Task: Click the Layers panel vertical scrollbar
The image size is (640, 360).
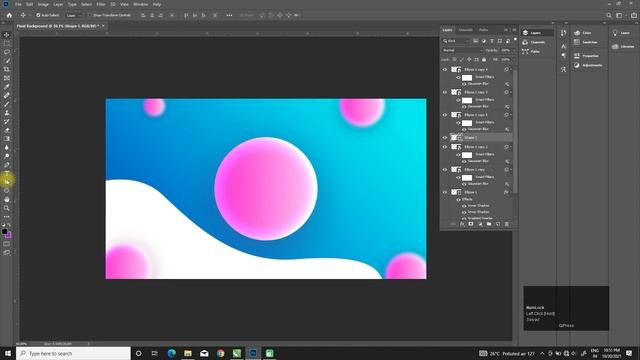Action: 515,131
